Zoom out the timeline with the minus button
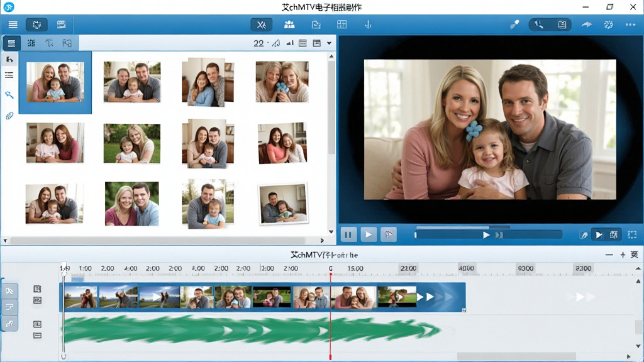The image size is (644, 362). (x=609, y=255)
